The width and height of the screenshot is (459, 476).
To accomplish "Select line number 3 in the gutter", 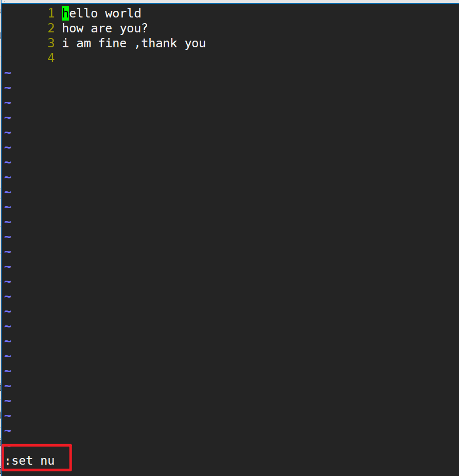I will pos(51,43).
